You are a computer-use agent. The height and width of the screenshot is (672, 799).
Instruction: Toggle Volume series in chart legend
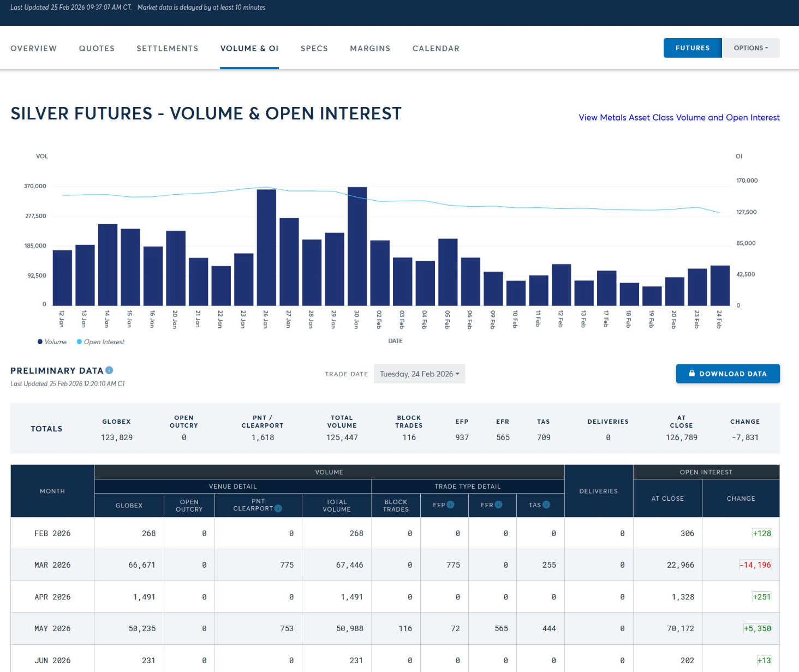pyautogui.click(x=52, y=342)
